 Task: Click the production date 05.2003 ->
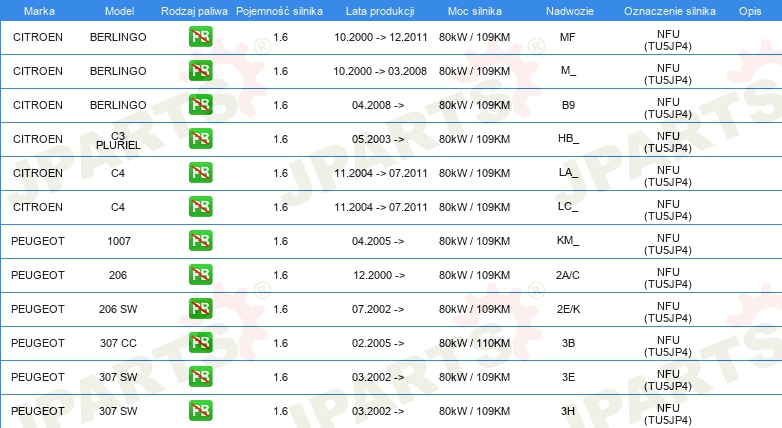[x=378, y=139]
